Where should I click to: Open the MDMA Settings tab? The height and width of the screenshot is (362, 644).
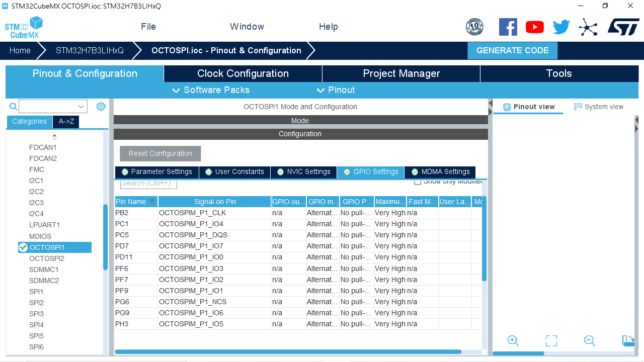440,172
